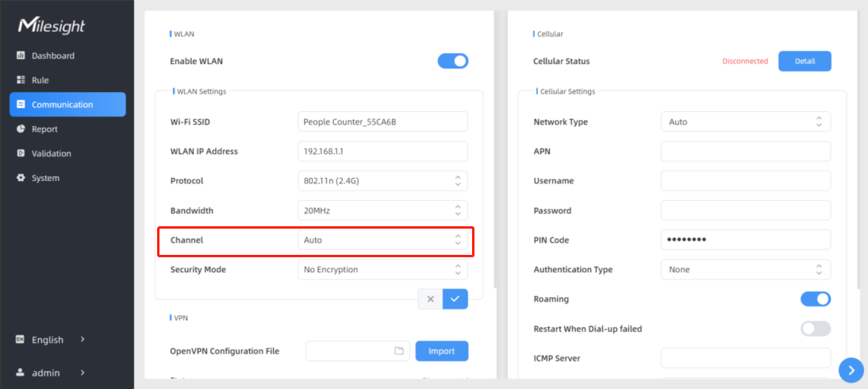Click the Wi-Fi SSID input field
Viewport: 868px width, 389px height.
tap(382, 122)
